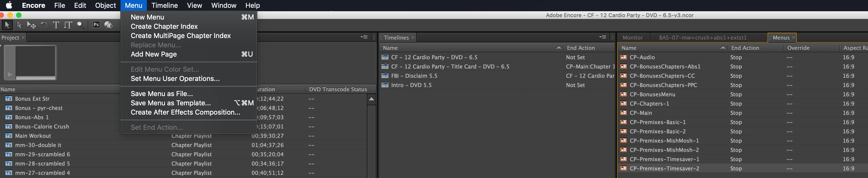Choose Create MultiPage Chapter Index
Viewport: 868px width, 178px height.
[189, 36]
